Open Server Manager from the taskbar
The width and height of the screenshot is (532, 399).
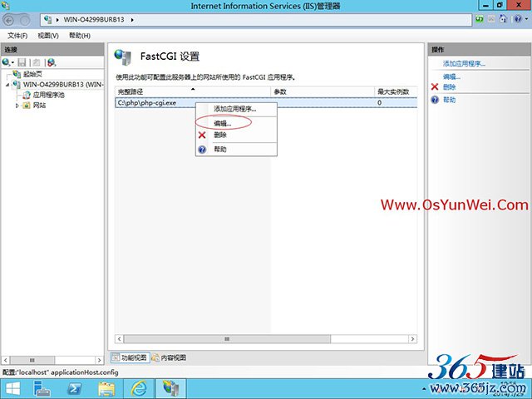click(x=42, y=389)
